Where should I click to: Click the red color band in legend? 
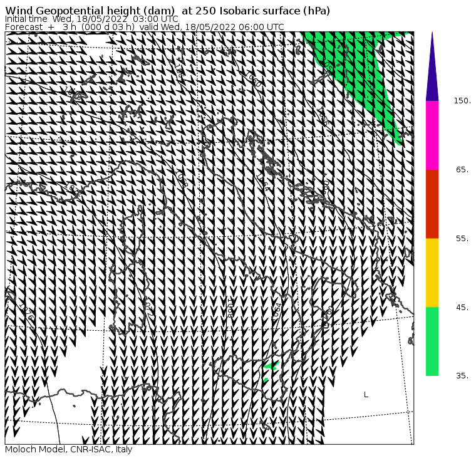432,204
